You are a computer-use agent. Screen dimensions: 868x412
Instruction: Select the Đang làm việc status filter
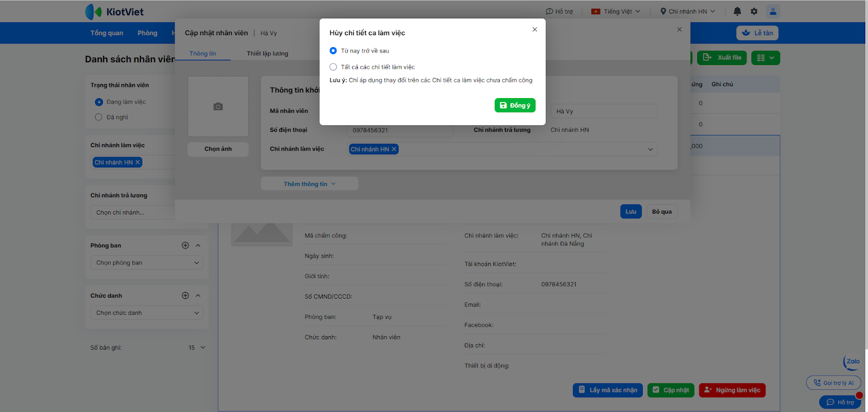coord(99,102)
